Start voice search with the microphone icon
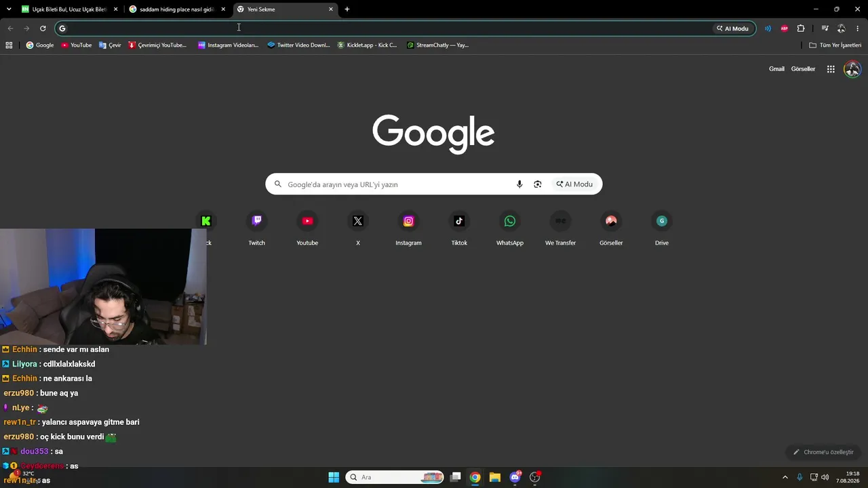 point(519,184)
